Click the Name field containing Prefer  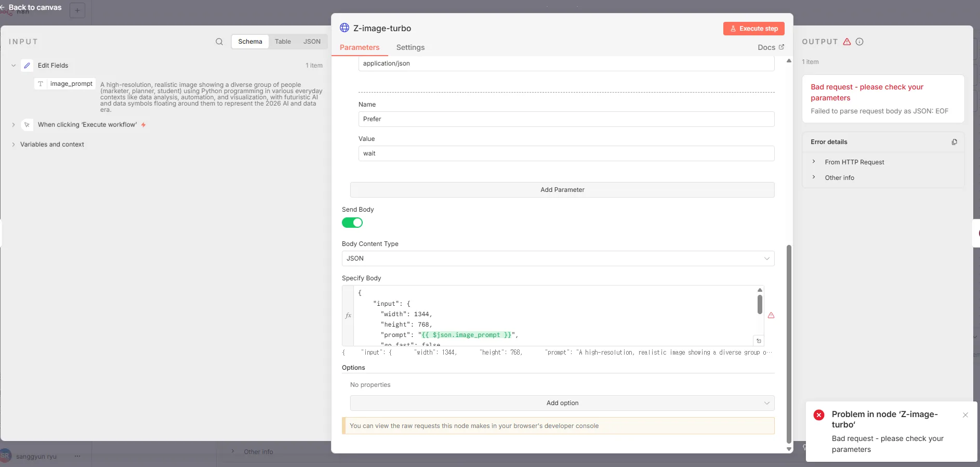(566, 119)
